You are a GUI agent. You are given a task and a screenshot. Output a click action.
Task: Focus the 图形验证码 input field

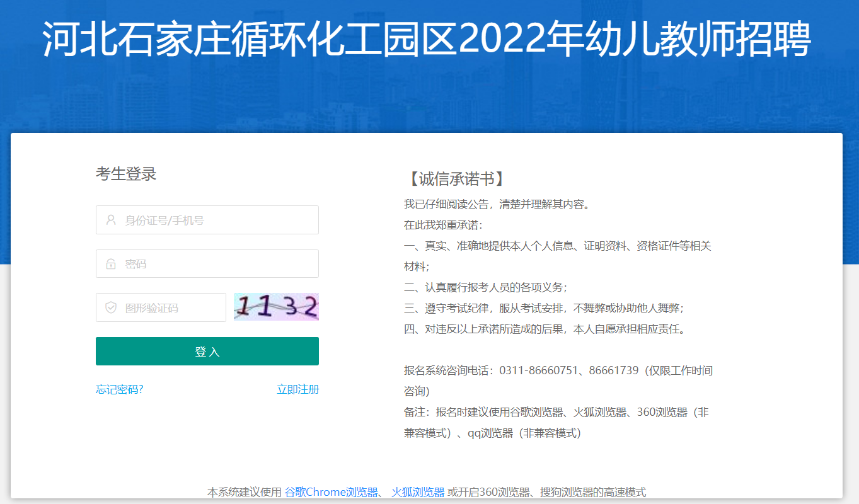[171, 307]
